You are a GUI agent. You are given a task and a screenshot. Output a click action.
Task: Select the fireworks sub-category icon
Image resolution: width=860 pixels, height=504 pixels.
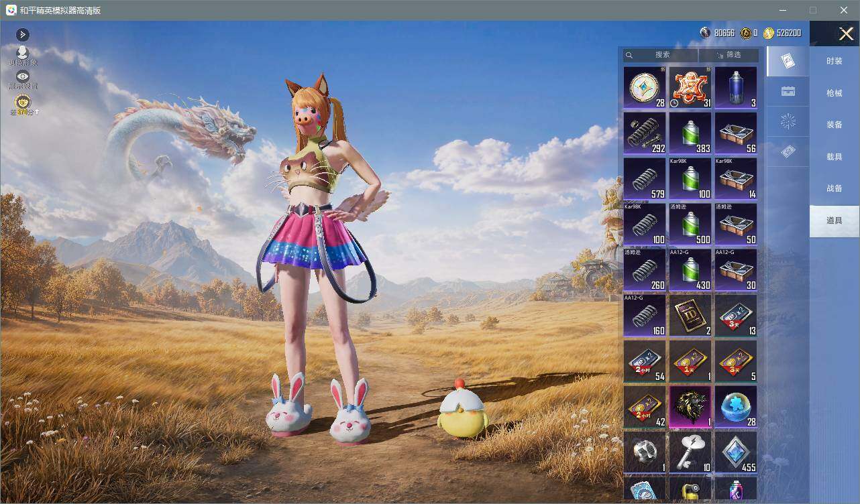(788, 122)
